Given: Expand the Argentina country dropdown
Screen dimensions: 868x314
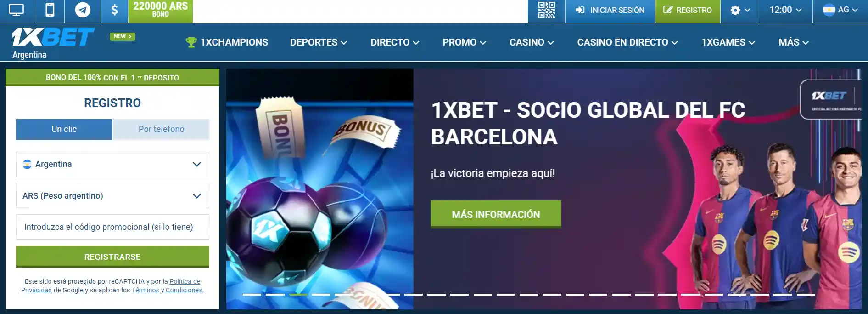Looking at the screenshot, I should click(112, 164).
